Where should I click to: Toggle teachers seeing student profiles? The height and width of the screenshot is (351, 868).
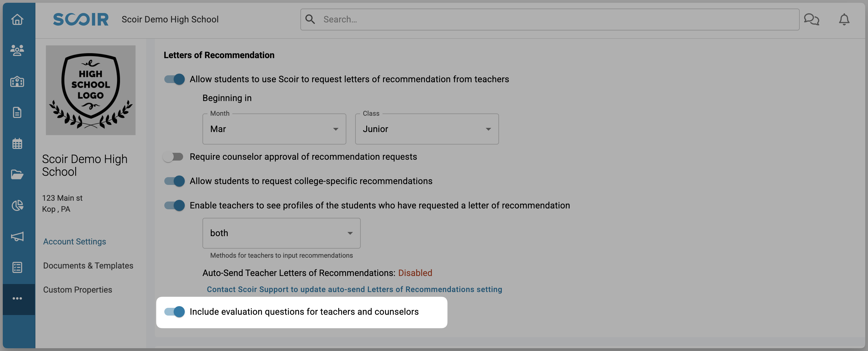[x=175, y=205]
